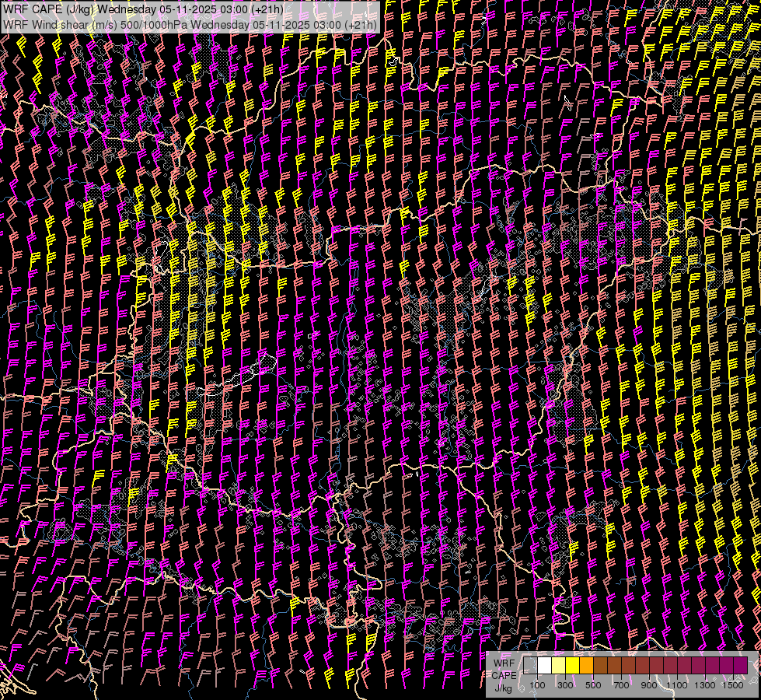The width and height of the screenshot is (761, 700).
Task: Select the 500 legend value label
Action: (x=593, y=685)
